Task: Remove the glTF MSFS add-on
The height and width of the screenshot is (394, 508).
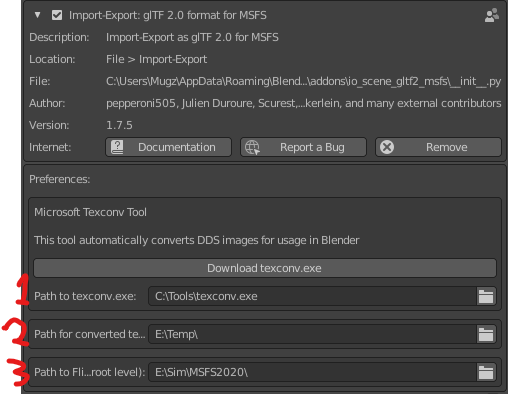Action: coord(438,147)
